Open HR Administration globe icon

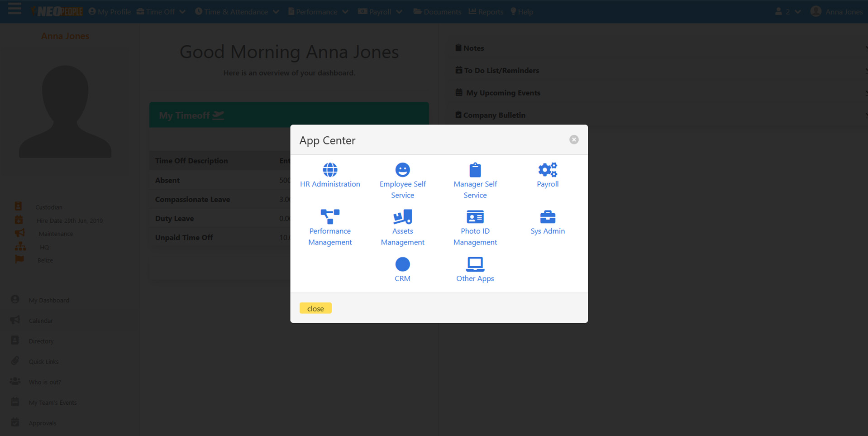330,170
